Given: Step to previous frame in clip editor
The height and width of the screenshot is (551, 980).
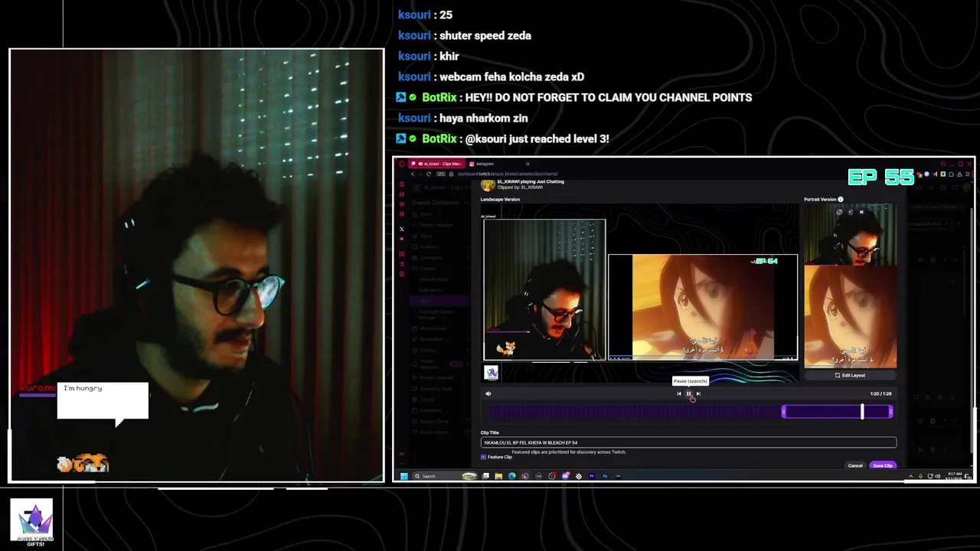Looking at the screenshot, I should coord(678,393).
